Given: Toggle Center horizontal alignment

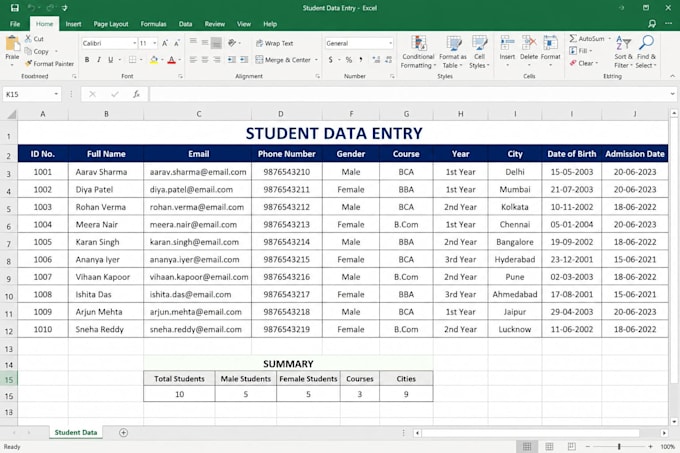Looking at the screenshot, I should click(x=205, y=59).
